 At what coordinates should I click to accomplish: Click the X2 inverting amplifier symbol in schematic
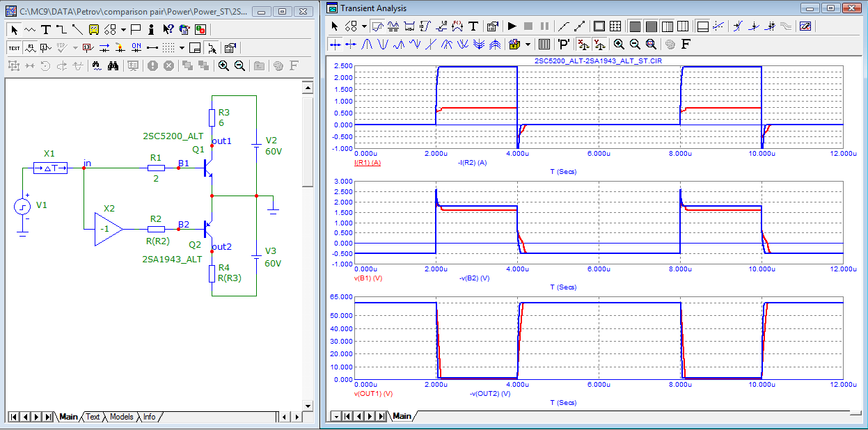[108, 230]
